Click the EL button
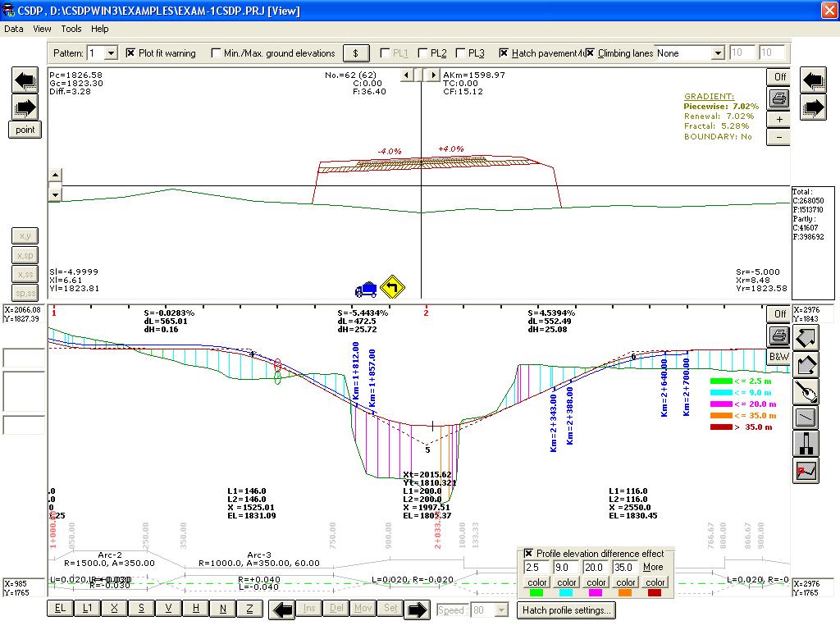 pos(60,608)
